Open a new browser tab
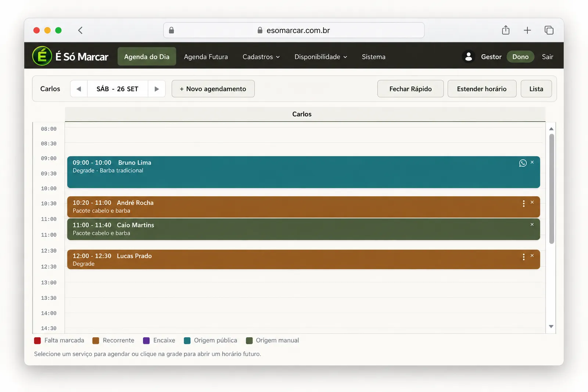The image size is (588, 392). coord(527,30)
